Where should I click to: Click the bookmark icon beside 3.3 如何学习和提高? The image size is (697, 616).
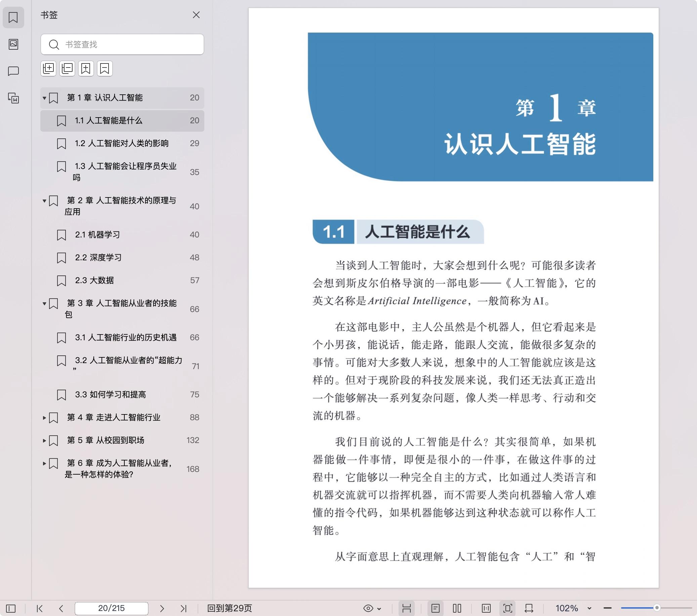pos(61,395)
